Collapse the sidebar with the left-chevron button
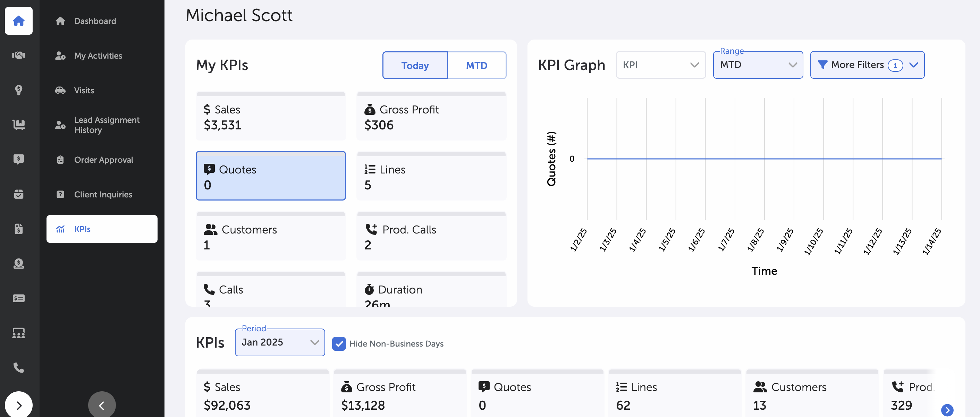 tap(102, 405)
